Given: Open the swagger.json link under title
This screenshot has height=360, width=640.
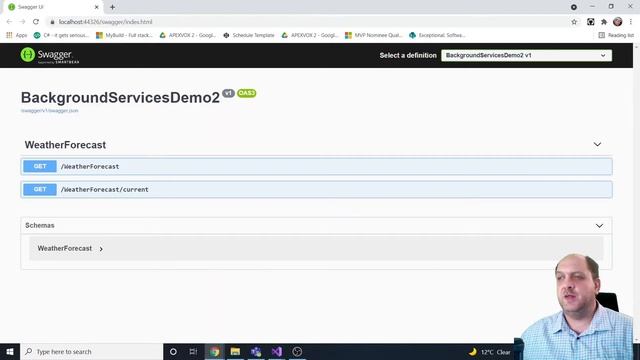Looking at the screenshot, I should click(49, 111).
